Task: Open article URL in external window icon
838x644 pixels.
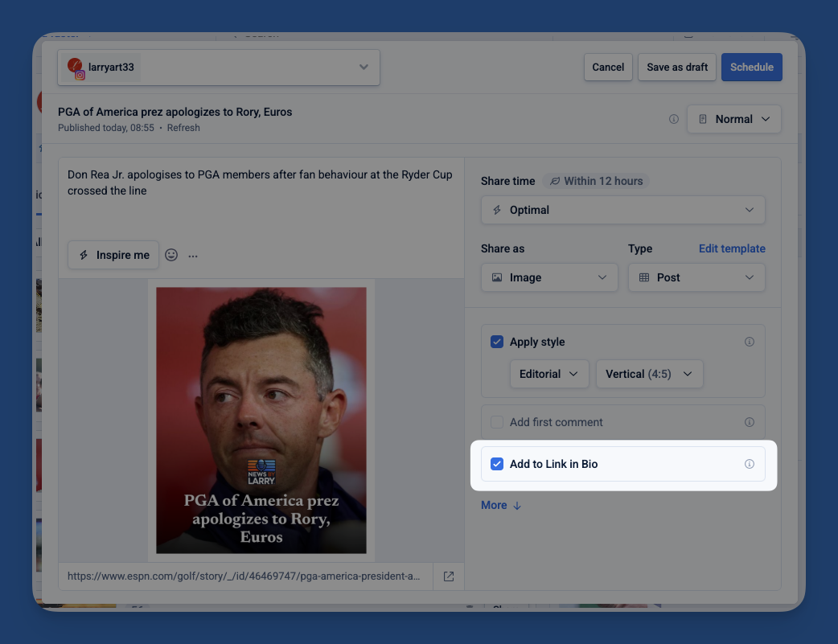Action: coord(449,576)
